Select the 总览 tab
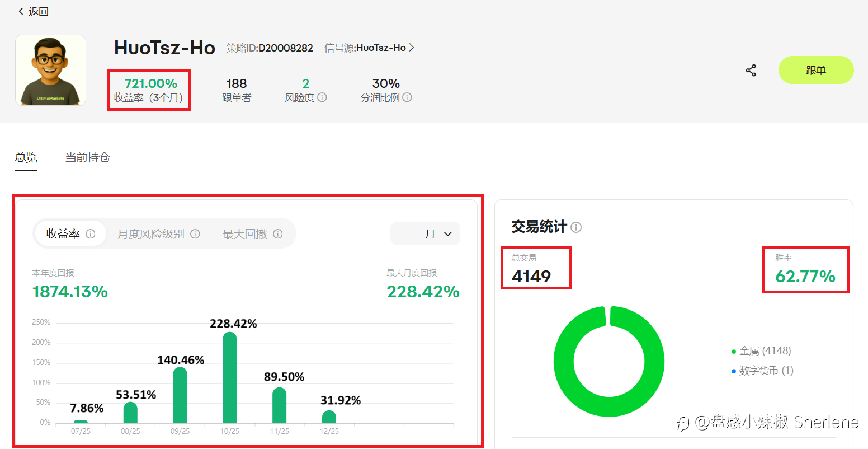The width and height of the screenshot is (868, 449). coord(26,157)
